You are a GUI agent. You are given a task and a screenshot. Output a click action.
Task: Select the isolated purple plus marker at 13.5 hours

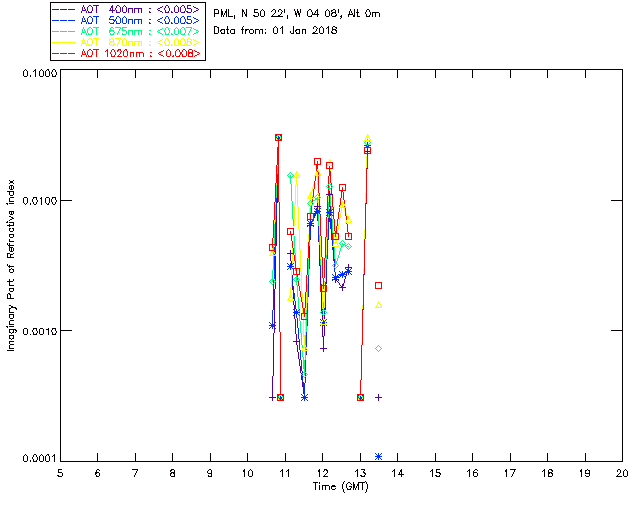[378, 397]
